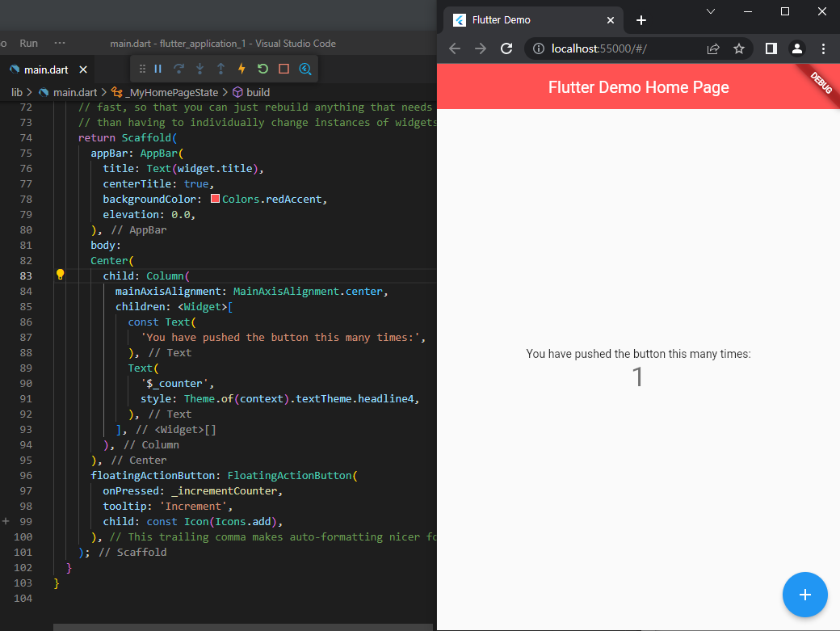
Task: Select the Flutter Demo browser tab
Action: click(533, 20)
